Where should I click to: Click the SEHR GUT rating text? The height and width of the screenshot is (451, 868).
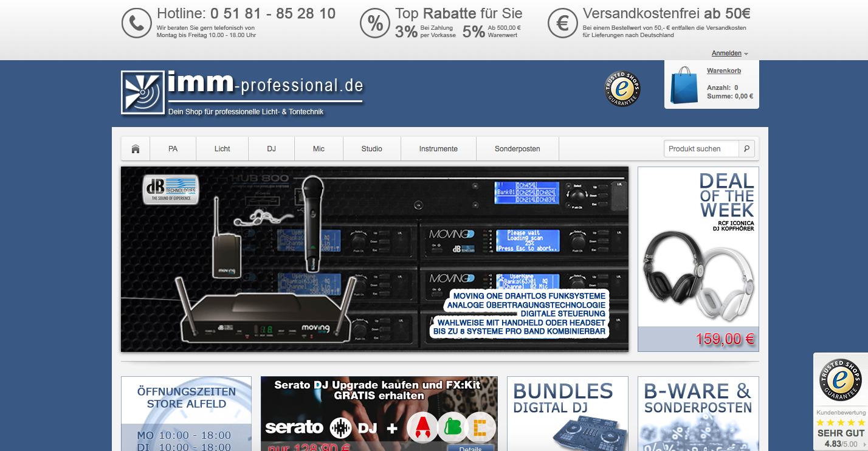tap(841, 433)
